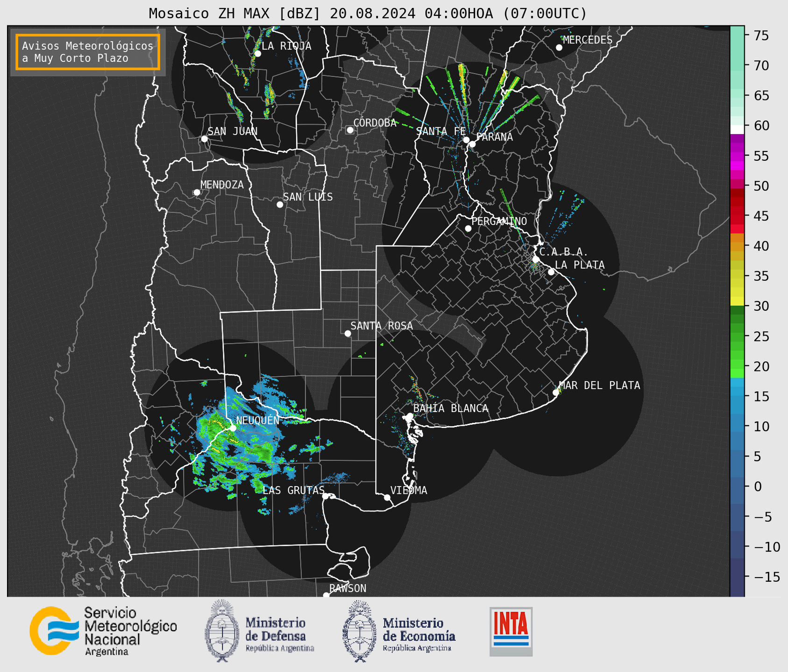The height and width of the screenshot is (672, 788).
Task: Click the MAR DEL PLATA marker dot
Action: pyautogui.click(x=556, y=393)
